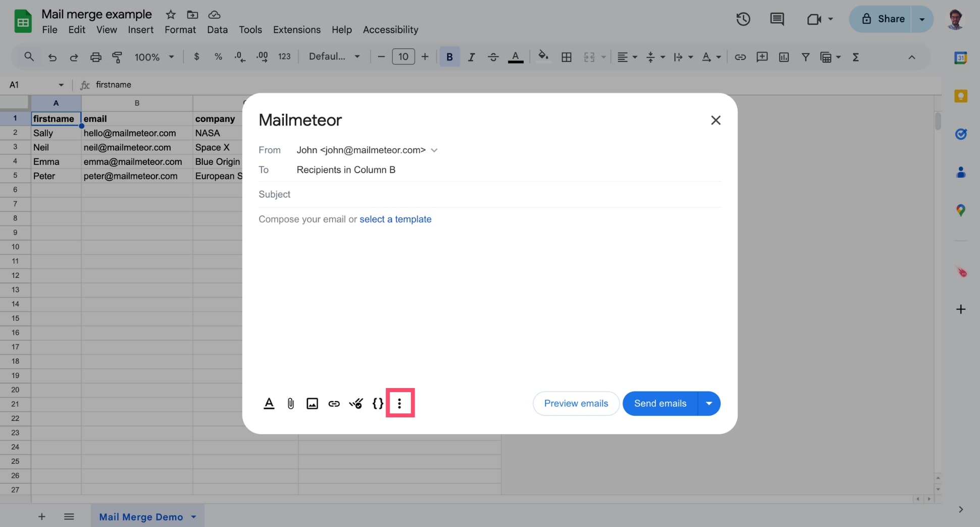This screenshot has height=527, width=980.
Task: Open the Accessibility menu
Action: point(390,30)
